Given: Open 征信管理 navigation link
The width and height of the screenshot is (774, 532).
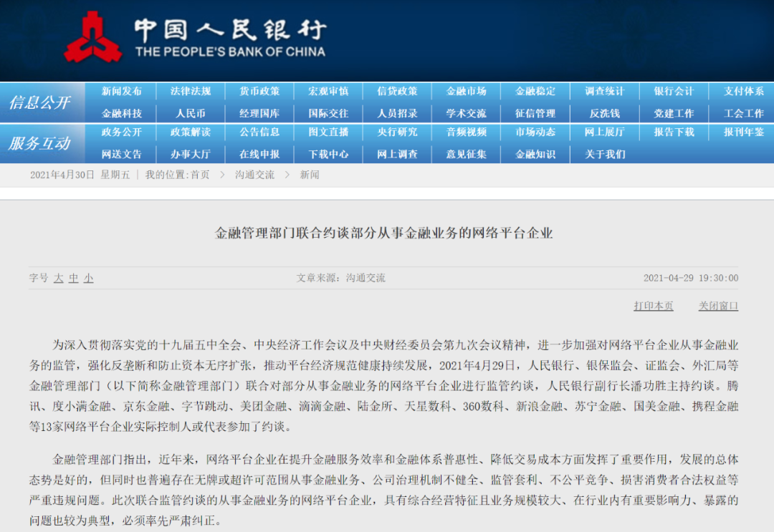Looking at the screenshot, I should point(535,113).
